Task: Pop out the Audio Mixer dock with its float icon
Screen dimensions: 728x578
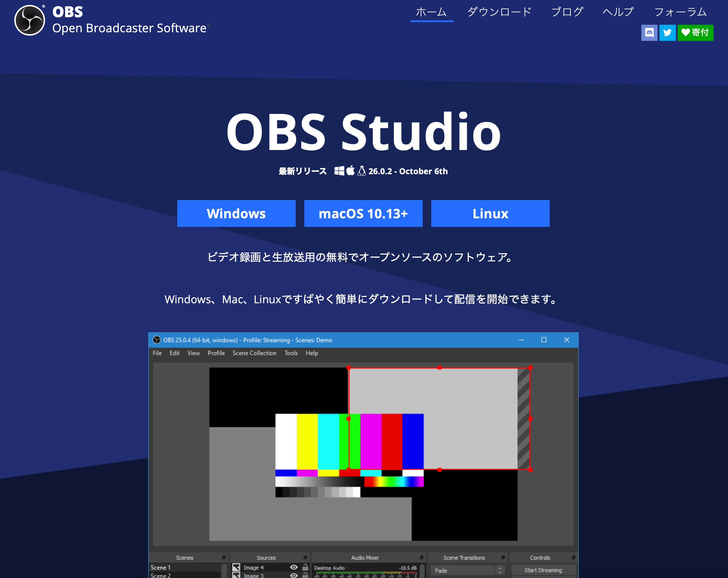Action: [x=421, y=558]
